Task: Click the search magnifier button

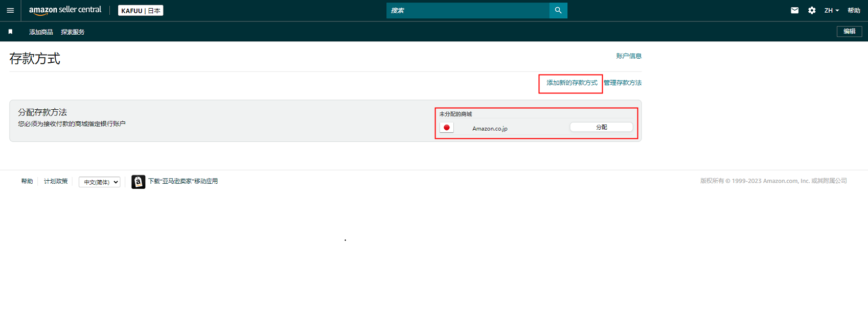Action: 558,10
